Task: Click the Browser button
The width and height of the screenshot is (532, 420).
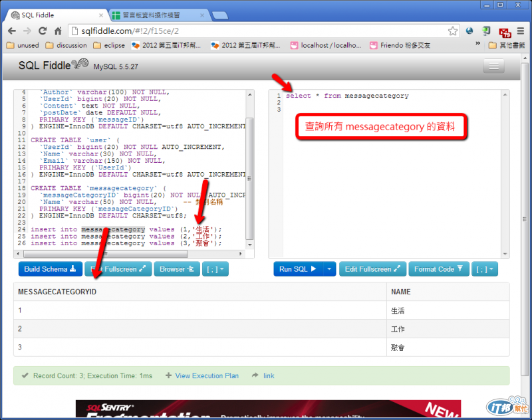Action: 177,269
